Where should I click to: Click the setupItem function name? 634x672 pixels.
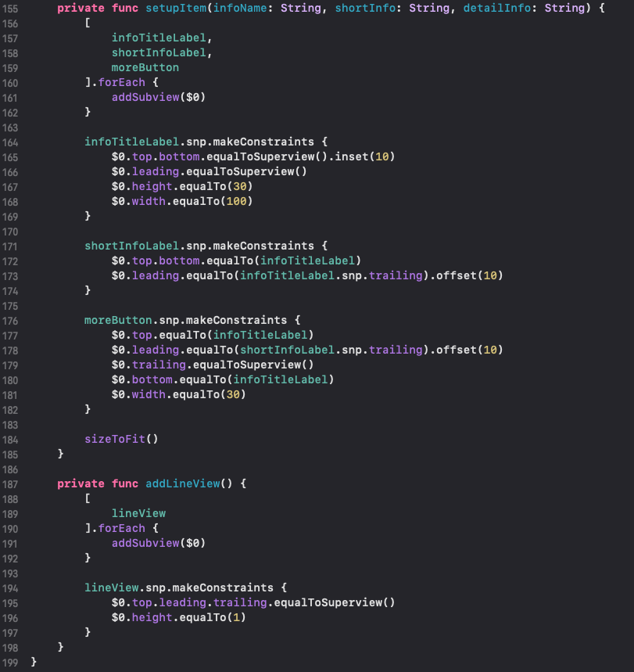pyautogui.click(x=176, y=8)
